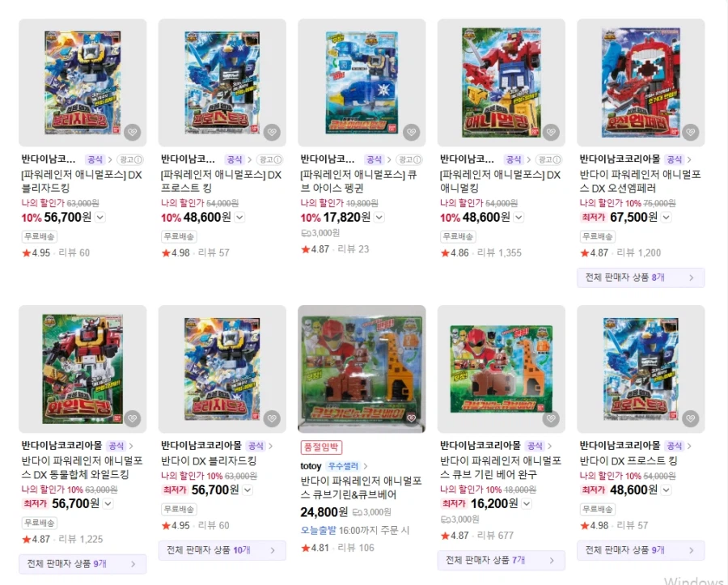The width and height of the screenshot is (728, 585).
Task: Click heart icon on 큐브 기린 베어 완구
Action: 551,419
